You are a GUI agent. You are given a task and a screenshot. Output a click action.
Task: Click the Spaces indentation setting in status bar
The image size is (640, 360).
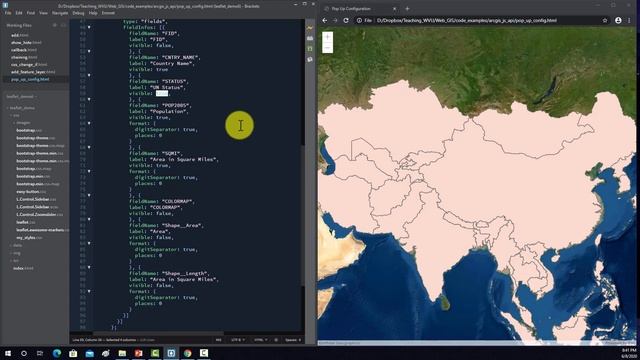[293, 340]
